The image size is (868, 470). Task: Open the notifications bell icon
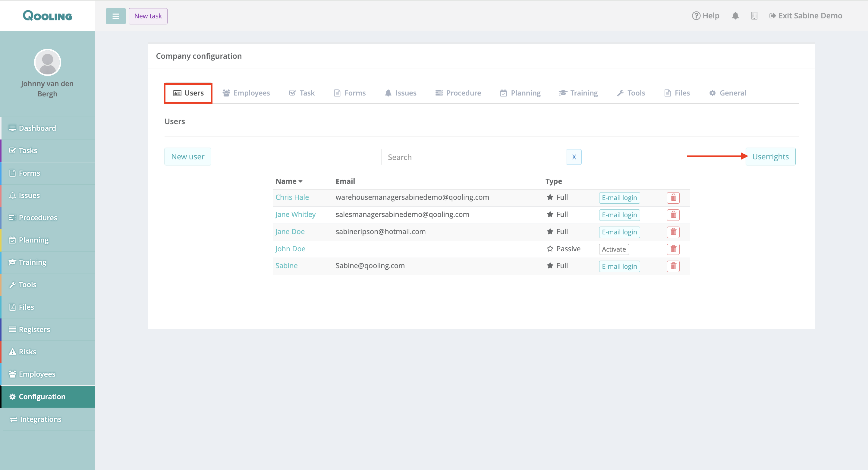[735, 16]
